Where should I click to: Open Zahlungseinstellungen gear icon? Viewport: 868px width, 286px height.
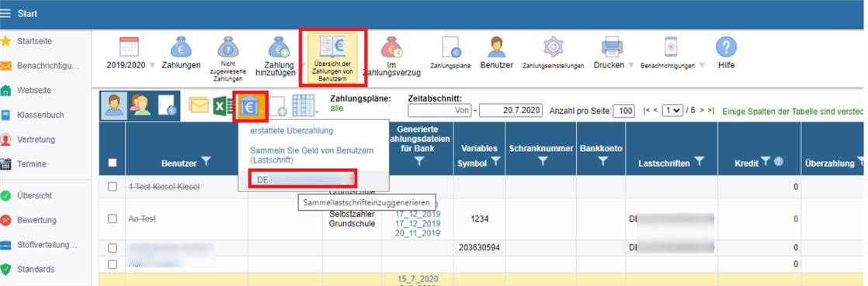(x=553, y=47)
